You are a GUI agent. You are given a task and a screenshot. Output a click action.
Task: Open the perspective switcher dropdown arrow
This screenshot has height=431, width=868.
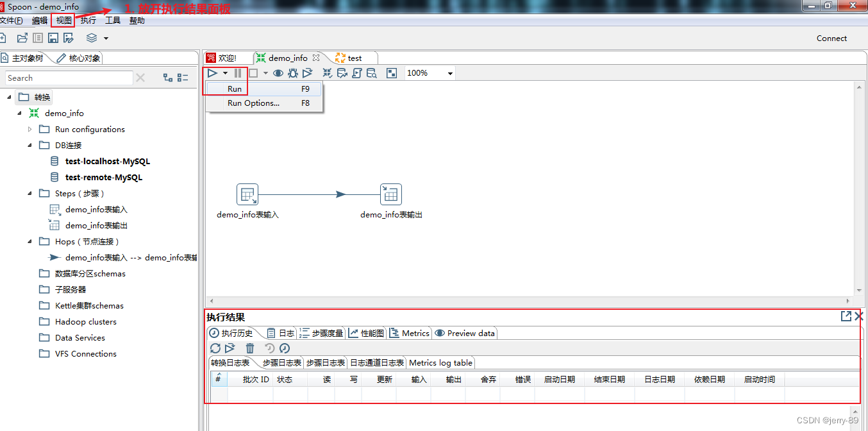pyautogui.click(x=106, y=38)
